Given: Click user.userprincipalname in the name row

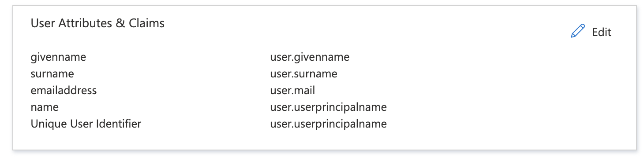Looking at the screenshot, I should 328,107.
